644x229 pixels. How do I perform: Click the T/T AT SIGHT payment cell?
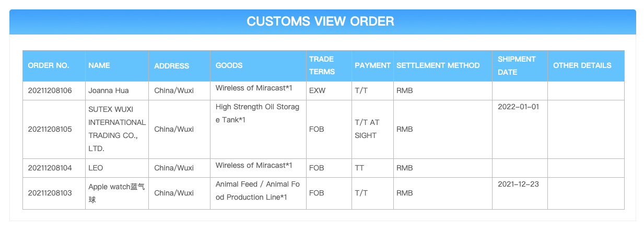point(372,129)
